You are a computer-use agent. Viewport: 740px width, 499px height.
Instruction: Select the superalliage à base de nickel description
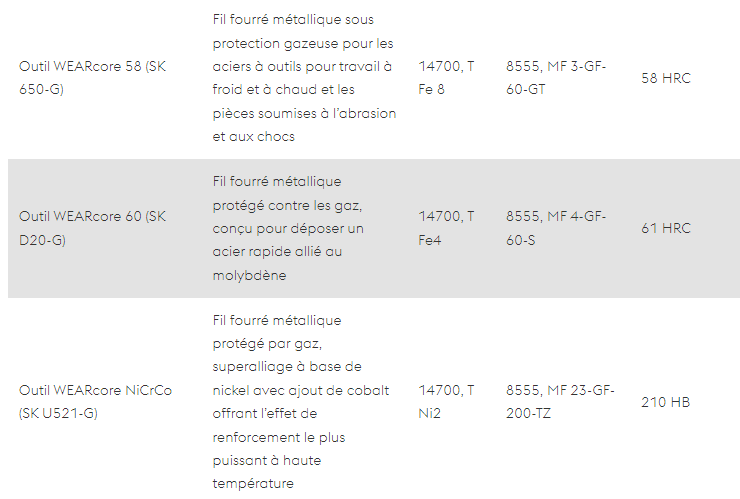[301, 402]
